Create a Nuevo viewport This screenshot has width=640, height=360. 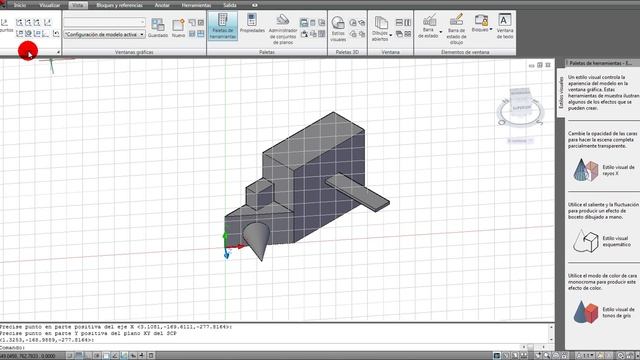click(178, 28)
